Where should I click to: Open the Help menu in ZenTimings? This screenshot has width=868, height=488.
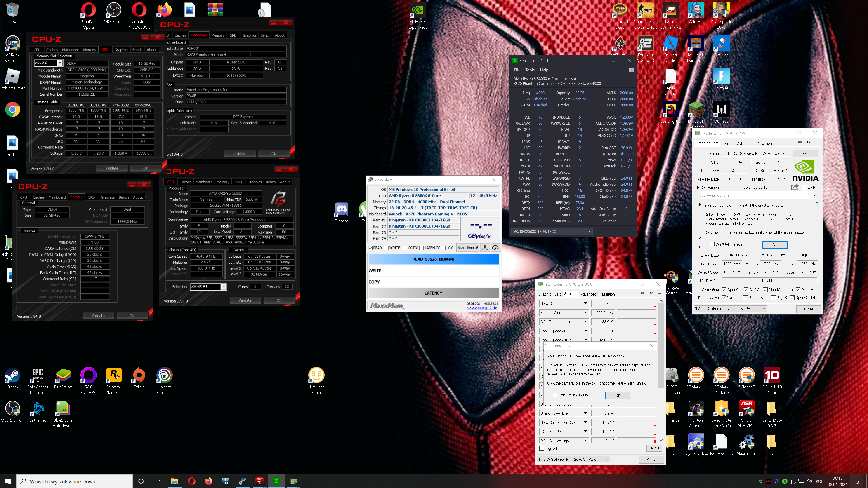point(544,70)
